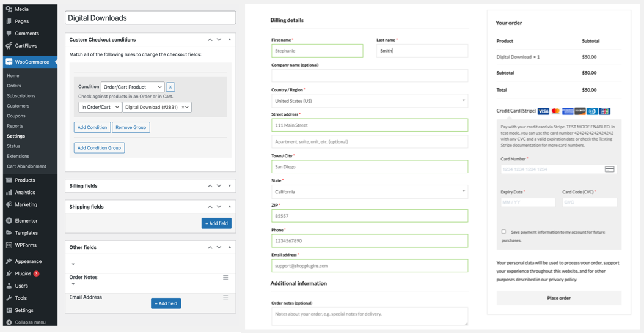Open the Order/Cart Product condition dropdown
The height and width of the screenshot is (334, 644).
[x=132, y=87]
